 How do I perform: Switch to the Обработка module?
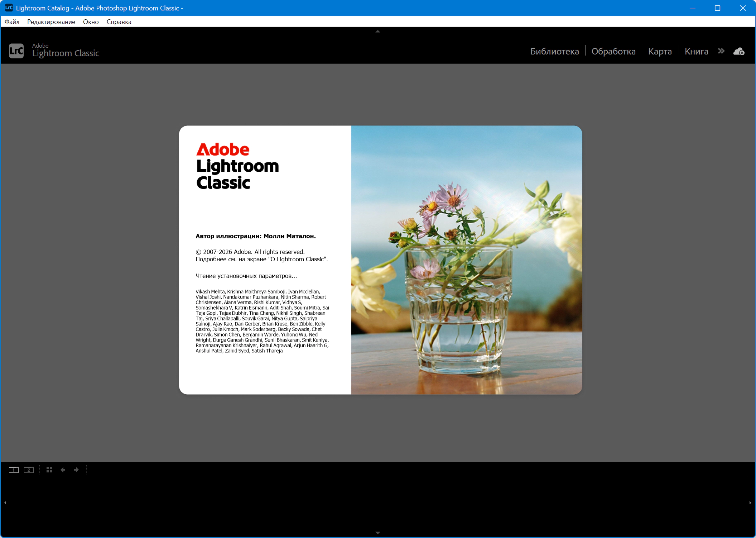point(613,51)
